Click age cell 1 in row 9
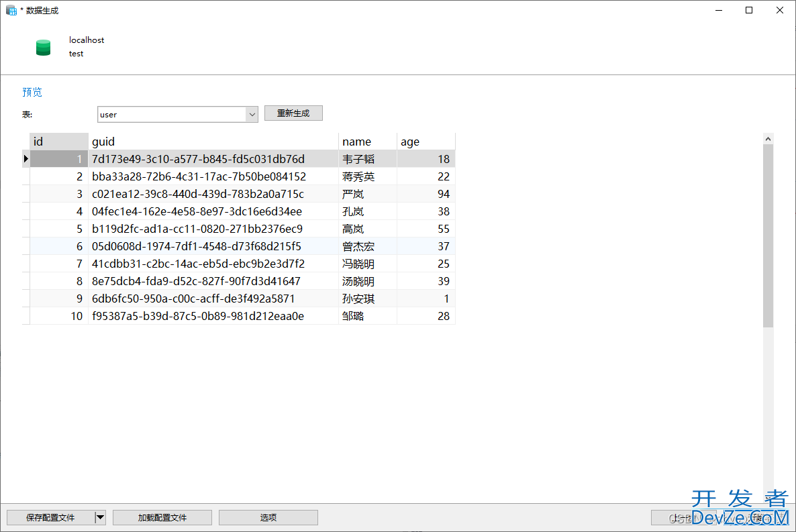 pyautogui.click(x=426, y=299)
